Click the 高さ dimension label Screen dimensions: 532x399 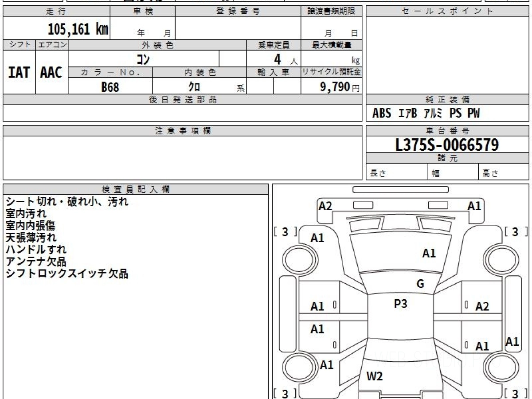tap(490, 174)
